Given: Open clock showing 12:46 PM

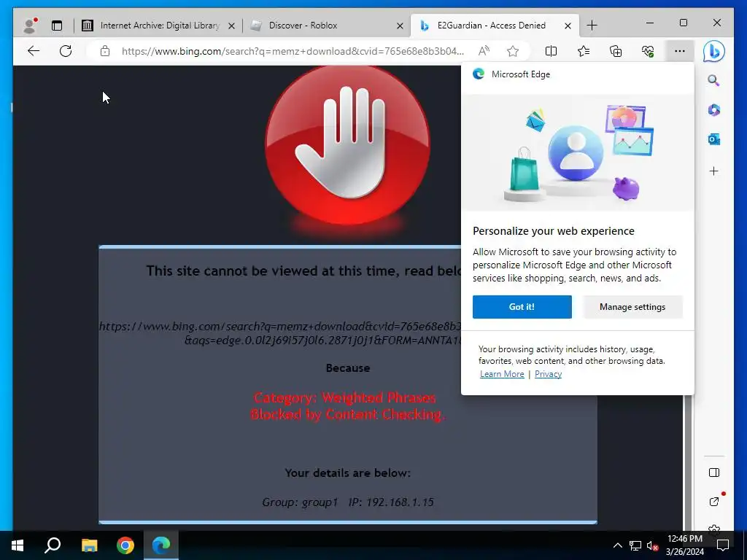Looking at the screenshot, I should 684,545.
